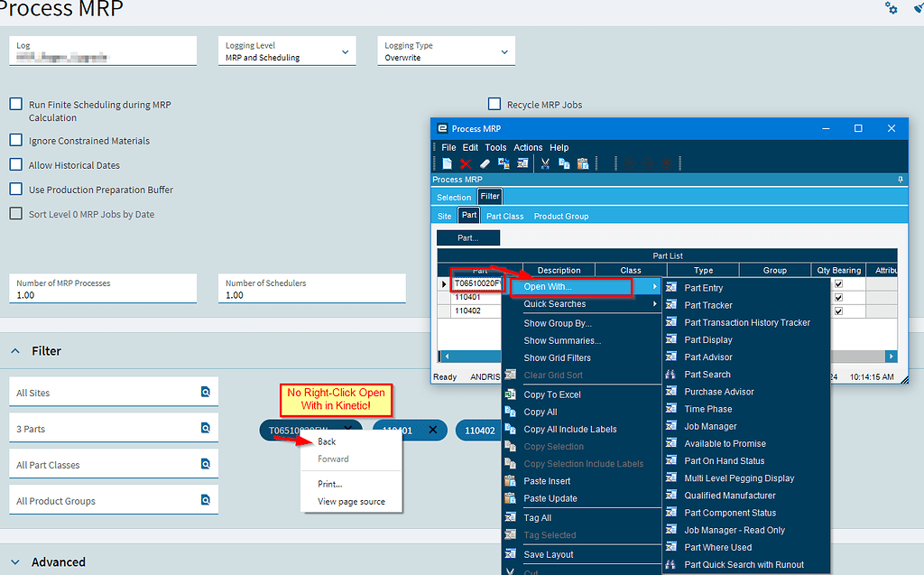Check the Recycle MRP Jobs box

pos(494,103)
